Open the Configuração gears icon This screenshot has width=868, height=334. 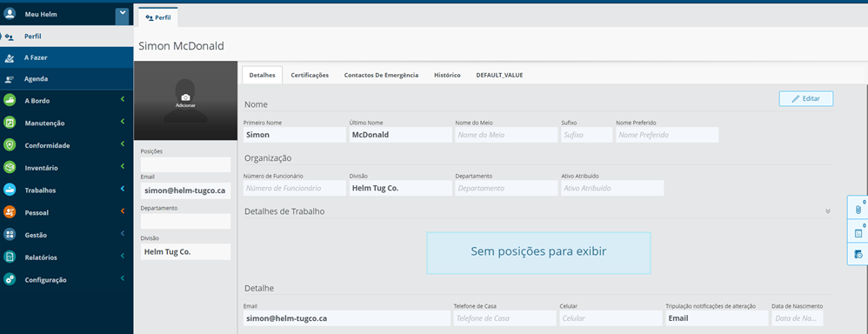coord(10,279)
